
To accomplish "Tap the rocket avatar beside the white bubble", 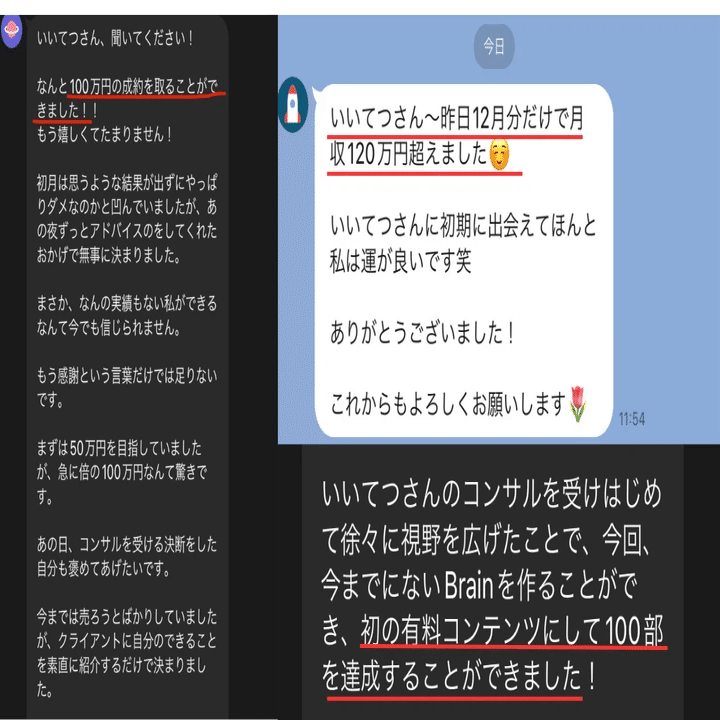I will pyautogui.click(x=293, y=105).
